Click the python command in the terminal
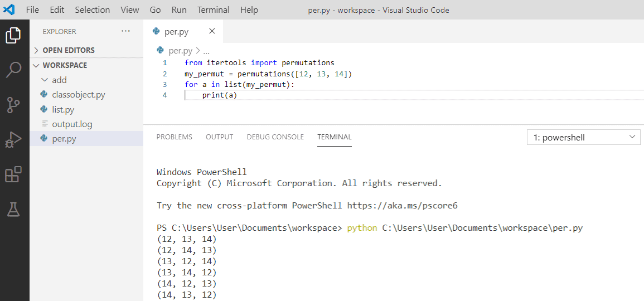Image resolution: width=644 pixels, height=301 pixels. click(362, 228)
